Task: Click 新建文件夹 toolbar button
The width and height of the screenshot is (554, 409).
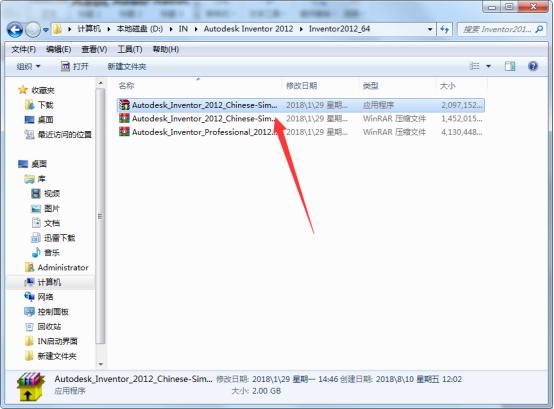Action: click(127, 66)
